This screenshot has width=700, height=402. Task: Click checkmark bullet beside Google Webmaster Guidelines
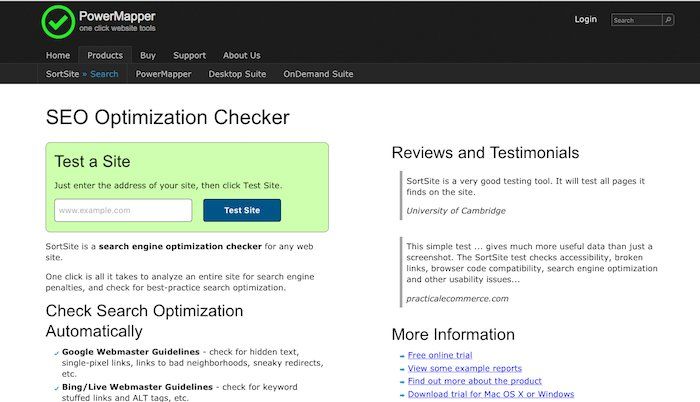pyautogui.click(x=56, y=353)
